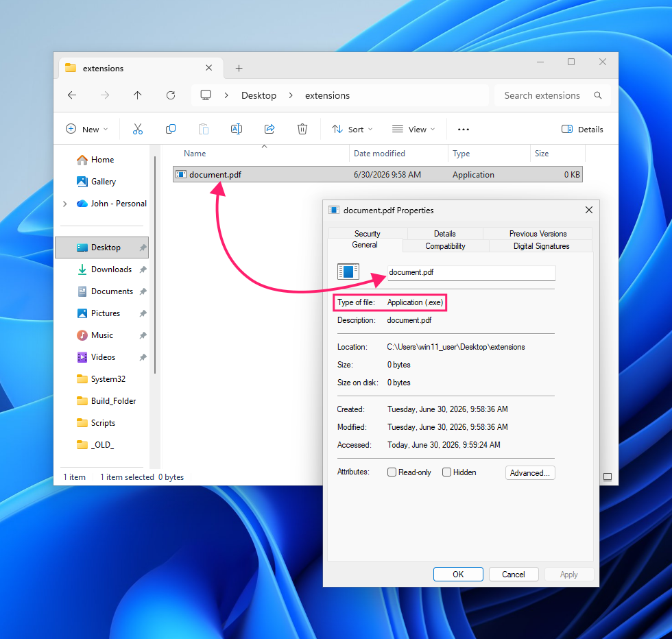Click the Share icon in toolbar
Image resolution: width=672 pixels, height=639 pixels.
click(x=269, y=129)
